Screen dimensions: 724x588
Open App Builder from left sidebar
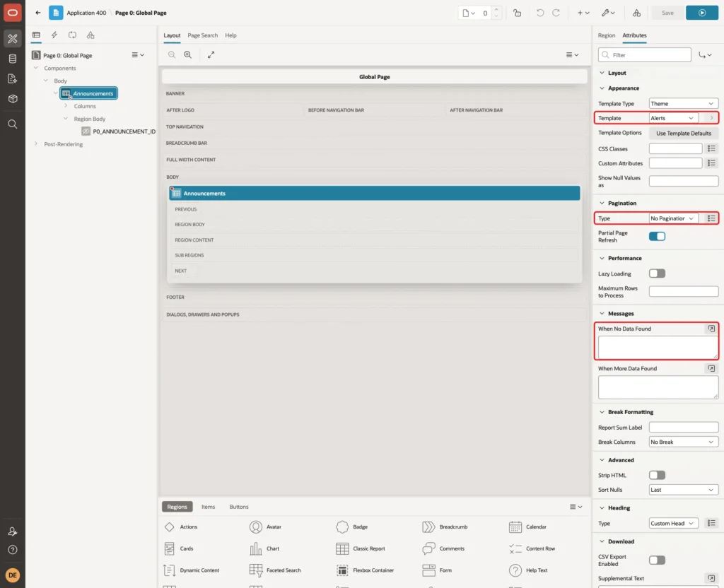(13, 39)
